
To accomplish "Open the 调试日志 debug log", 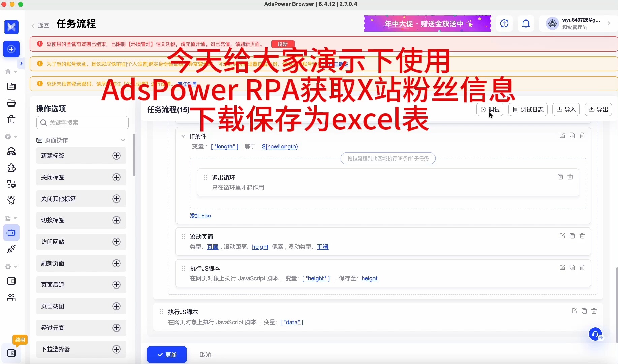I will tap(528, 109).
